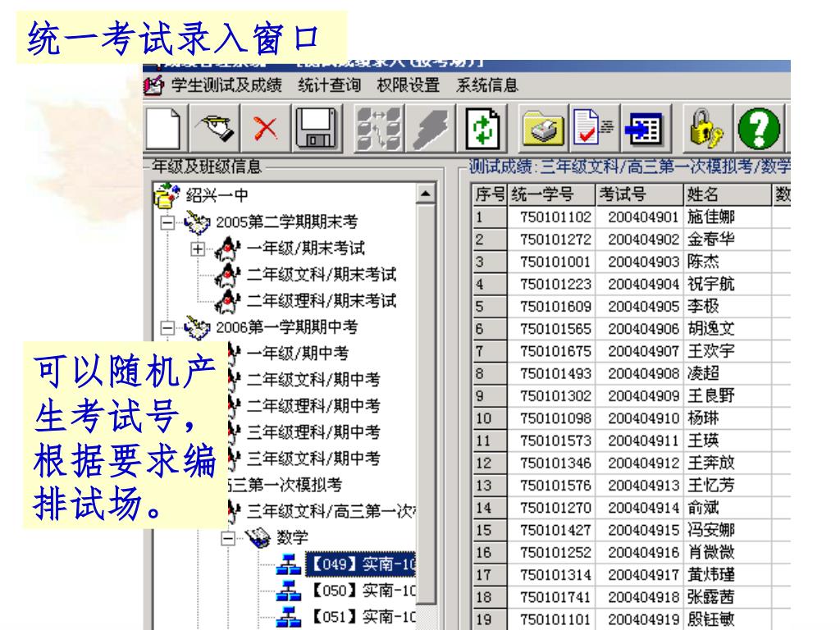Click the blank new document toolbar icon
The width and height of the screenshot is (840, 630).
pyautogui.click(x=163, y=129)
